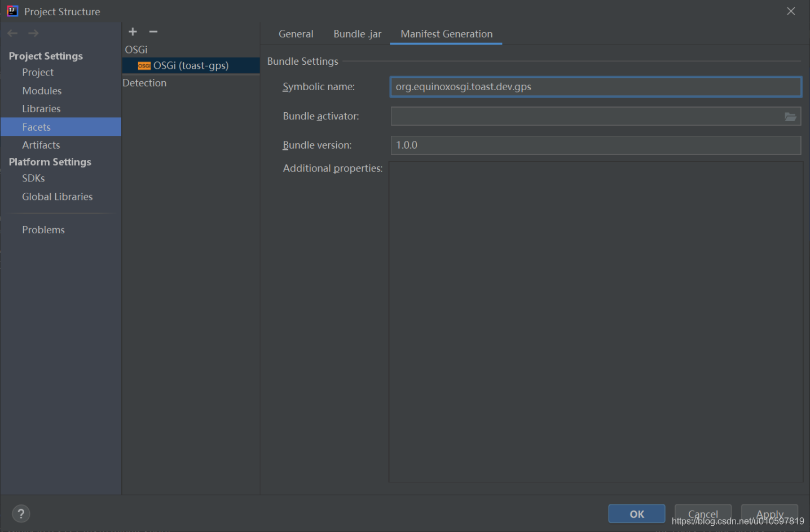Screen dimensions: 810x532
Task: Open the Bundle activator browse folder icon
Action: coord(790,117)
